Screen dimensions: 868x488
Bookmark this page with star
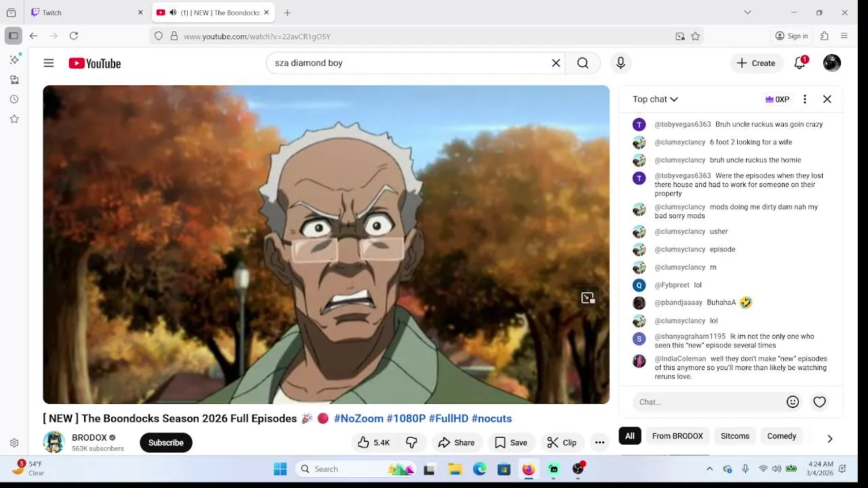[x=695, y=37]
